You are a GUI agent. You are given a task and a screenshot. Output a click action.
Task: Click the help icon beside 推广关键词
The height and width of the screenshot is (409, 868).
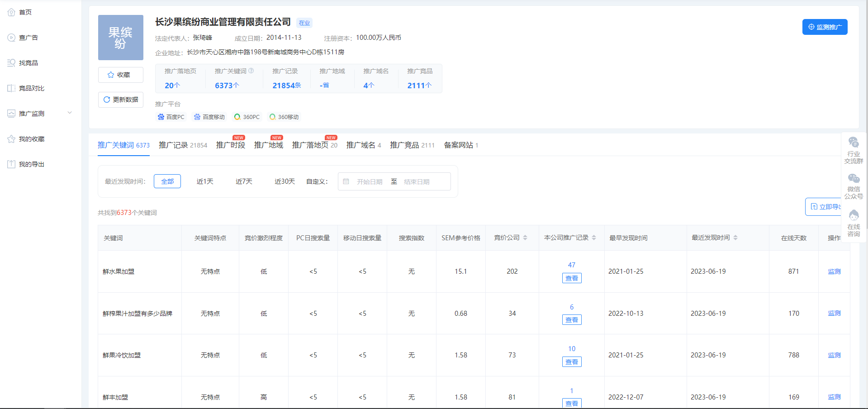[x=251, y=71]
